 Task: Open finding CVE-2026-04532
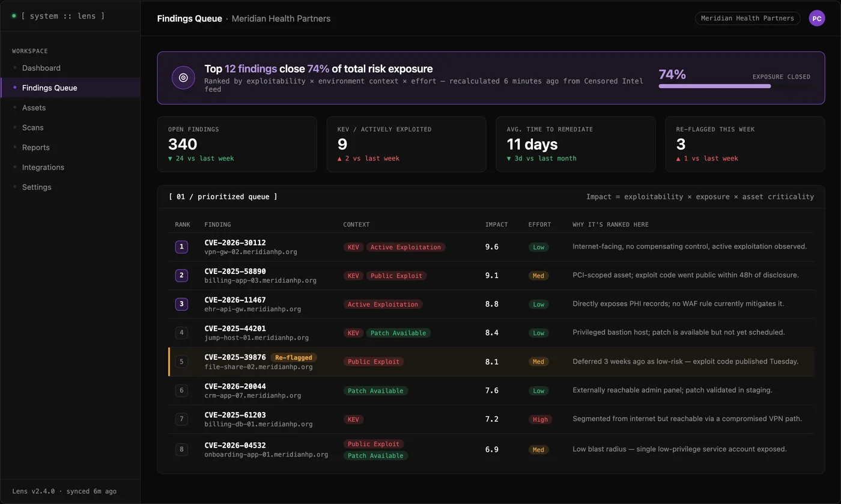pyautogui.click(x=235, y=445)
